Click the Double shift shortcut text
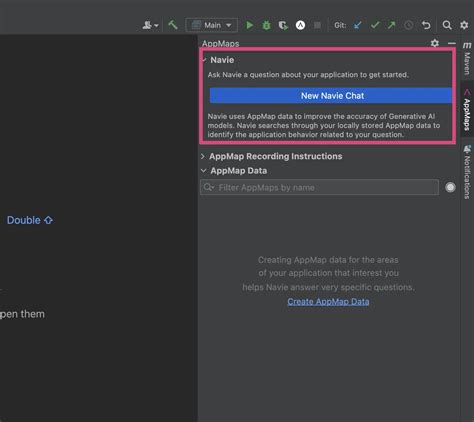474x422 pixels. coord(30,220)
